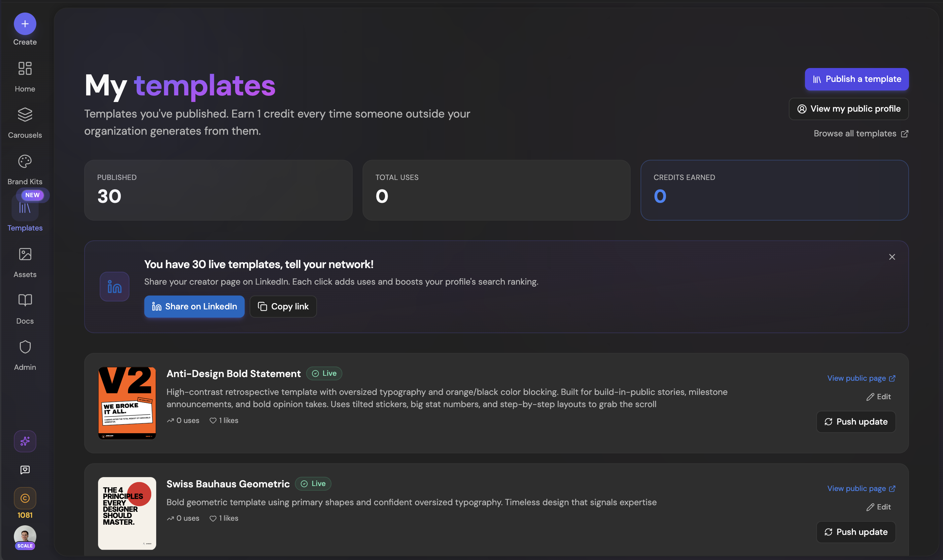Open Brand Kits from the sidebar
This screenshot has width=943, height=560.
coord(24,161)
